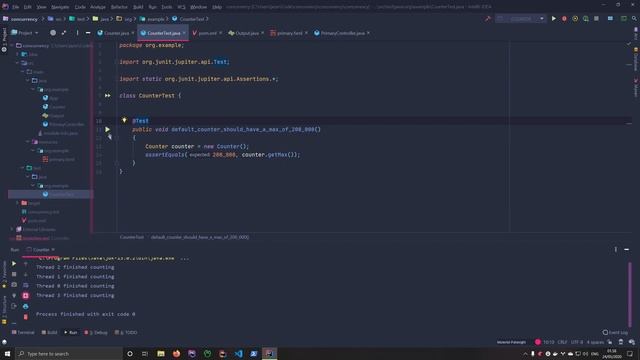Select PrimaryController in the Project tree

coord(66,124)
